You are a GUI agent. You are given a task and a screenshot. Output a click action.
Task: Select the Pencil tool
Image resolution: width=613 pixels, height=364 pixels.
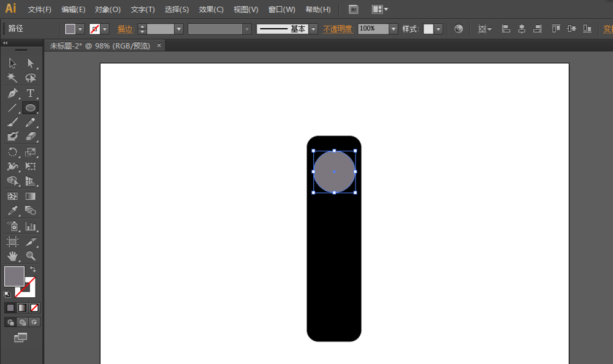(x=31, y=122)
